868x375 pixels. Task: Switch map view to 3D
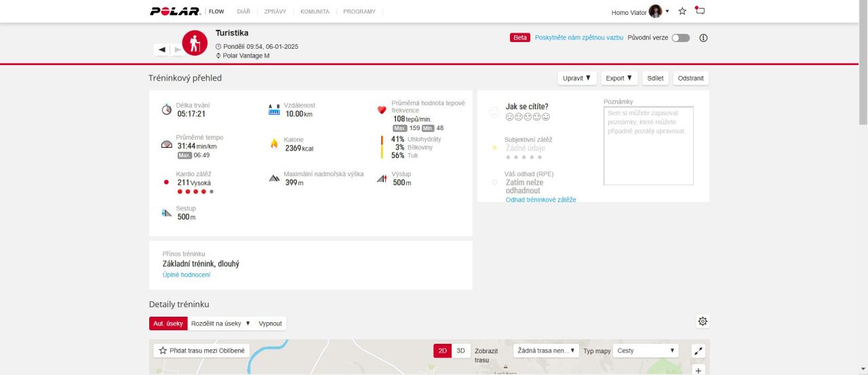[x=460, y=351]
